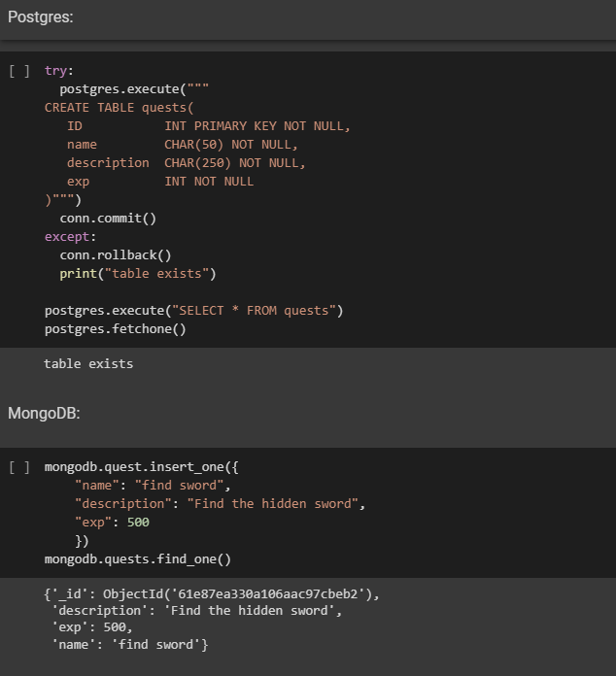Click the ObjectId output line

(x=212, y=594)
